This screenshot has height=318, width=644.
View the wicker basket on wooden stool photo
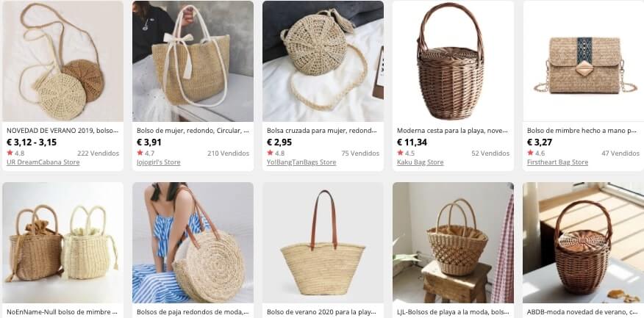click(453, 242)
